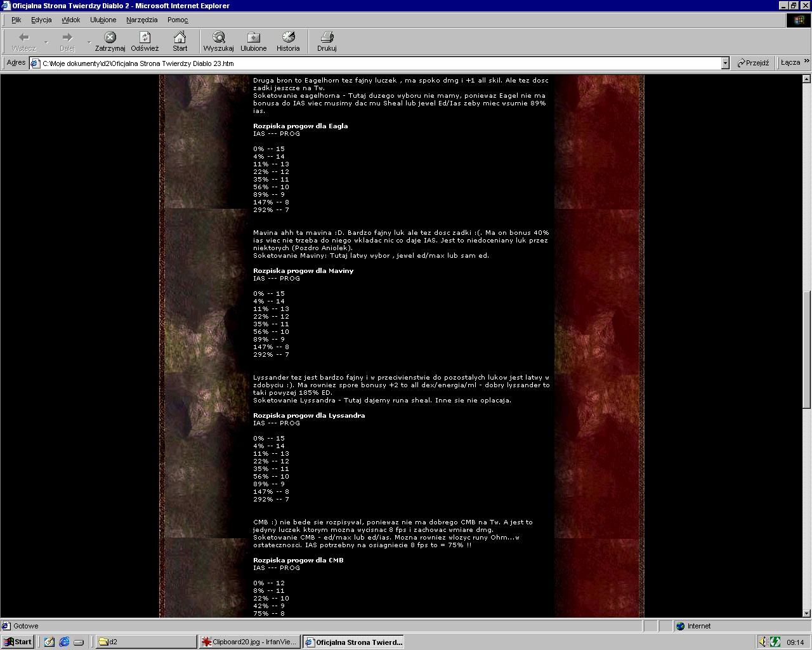Launch Internet Explorer from quick launch

point(64,642)
